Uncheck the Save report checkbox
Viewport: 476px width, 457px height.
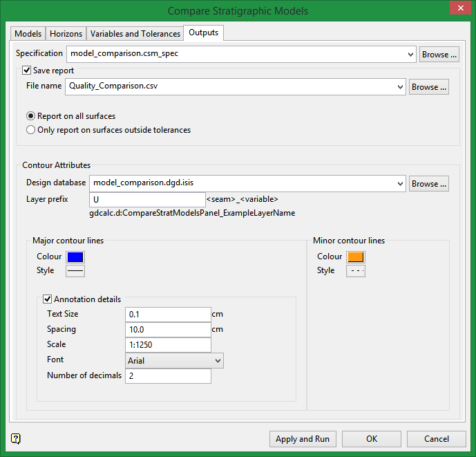pos(27,71)
